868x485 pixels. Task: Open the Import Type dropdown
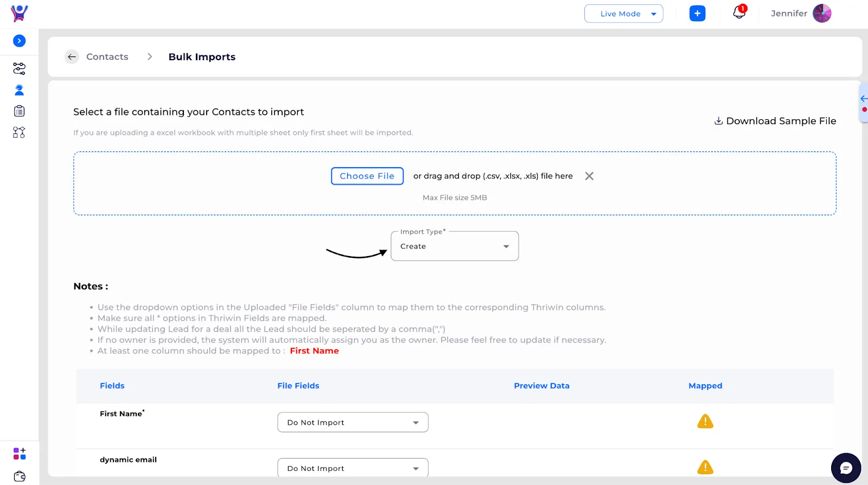click(x=455, y=246)
